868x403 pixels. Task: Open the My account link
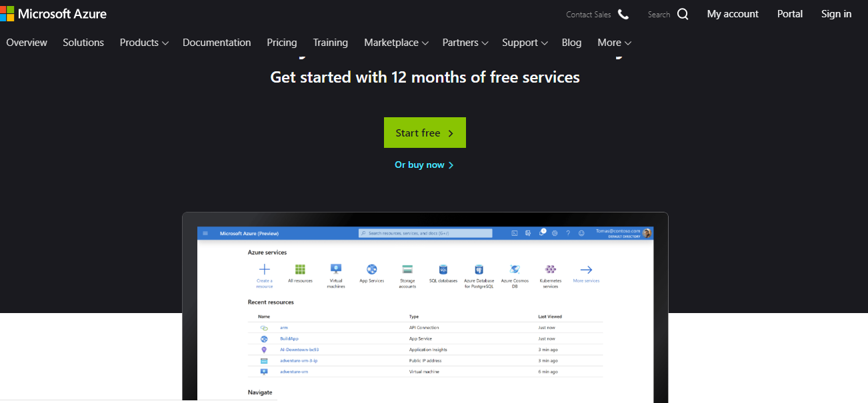click(x=733, y=14)
